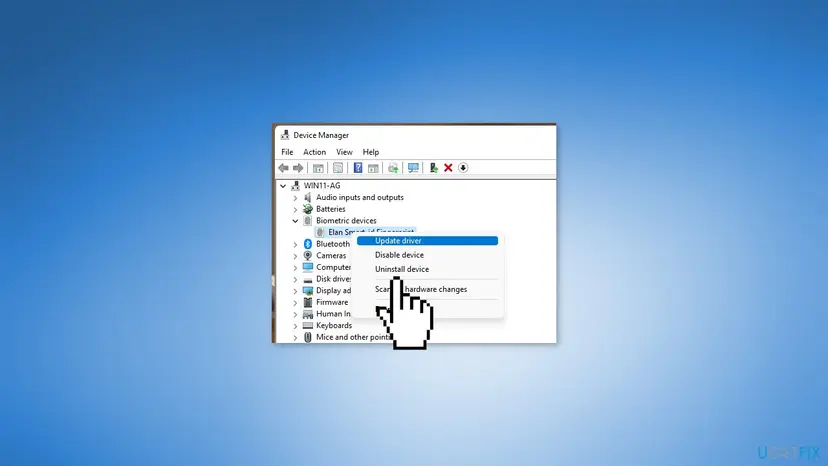
Task: Click the Back arrow toolbar icon
Action: [x=284, y=168]
